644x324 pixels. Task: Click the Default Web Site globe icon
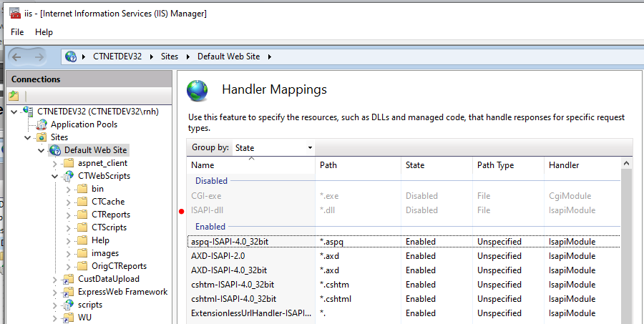point(55,150)
